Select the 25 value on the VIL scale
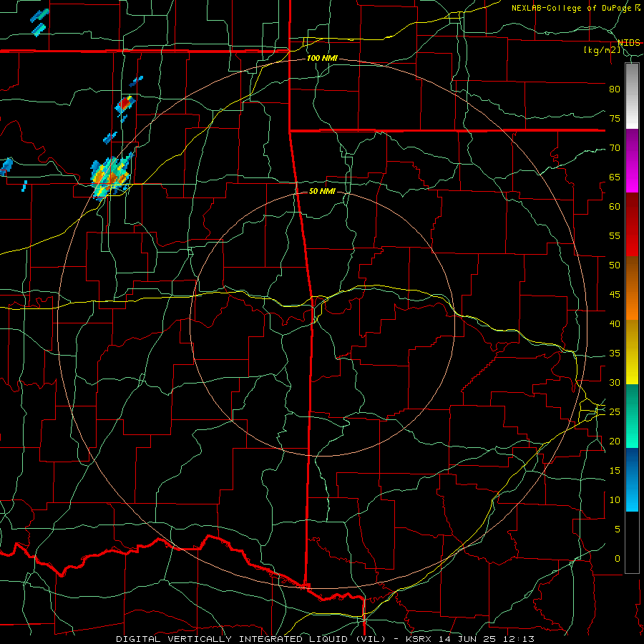The width and height of the screenshot is (644, 644). (615, 412)
